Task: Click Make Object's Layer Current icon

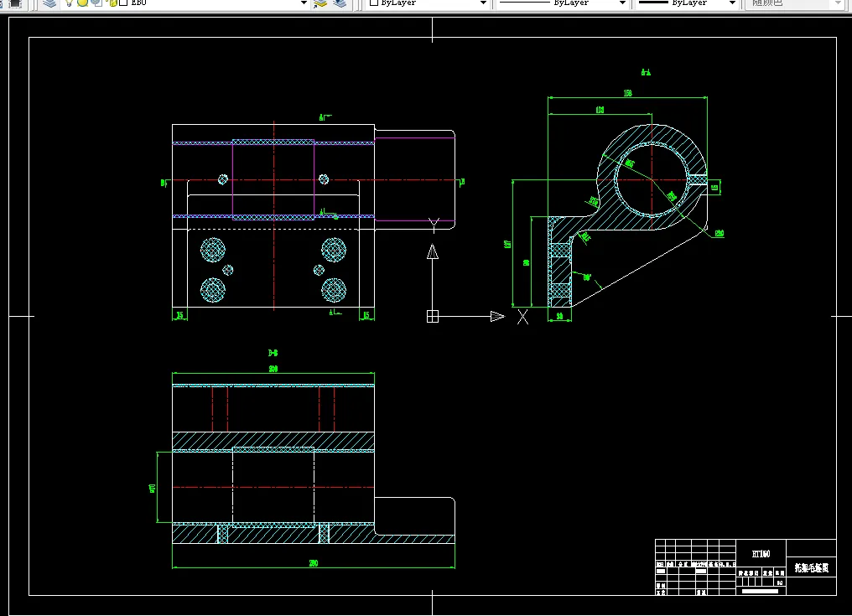Action: pos(320,3)
